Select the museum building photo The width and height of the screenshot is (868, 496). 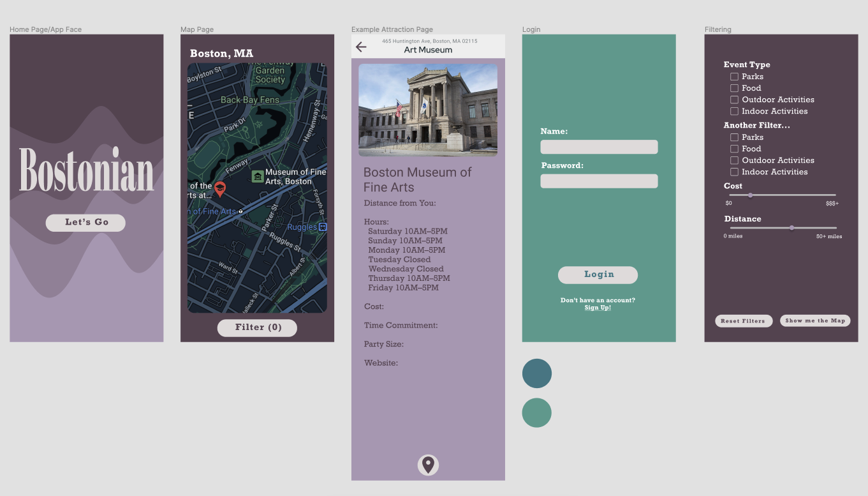[x=428, y=109]
